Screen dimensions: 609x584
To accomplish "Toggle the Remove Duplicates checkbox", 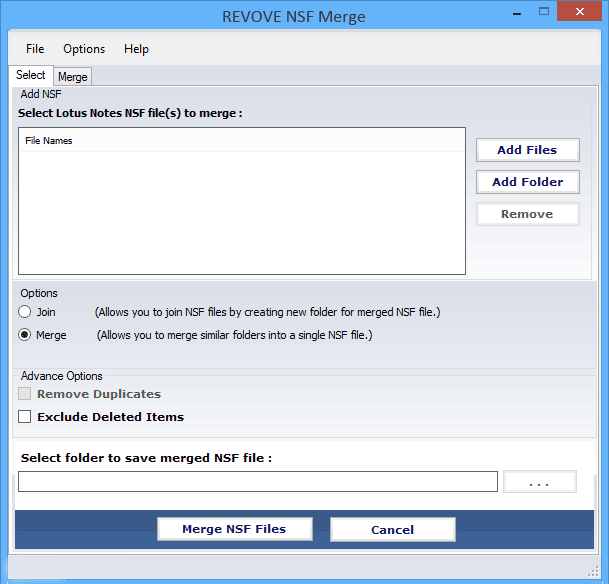I will 24,394.
